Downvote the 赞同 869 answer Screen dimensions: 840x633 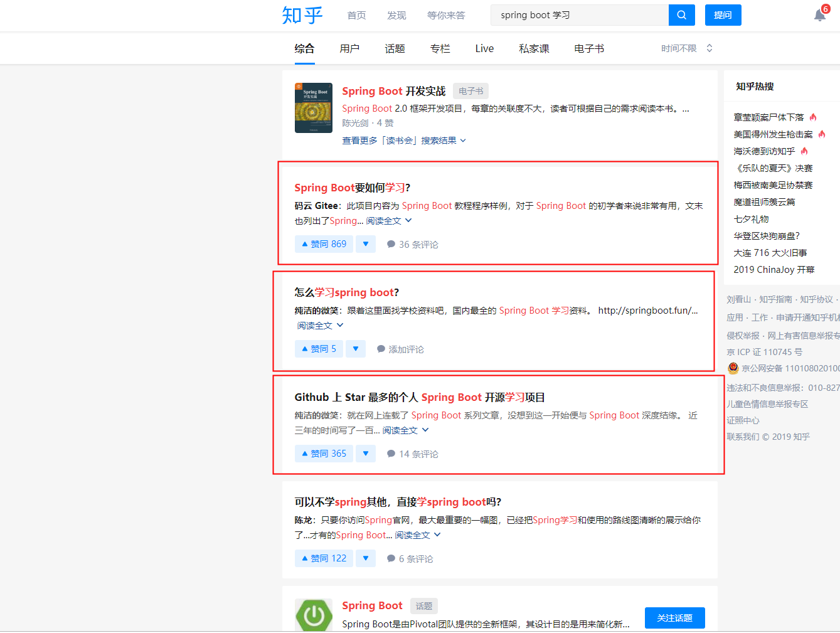pos(366,244)
